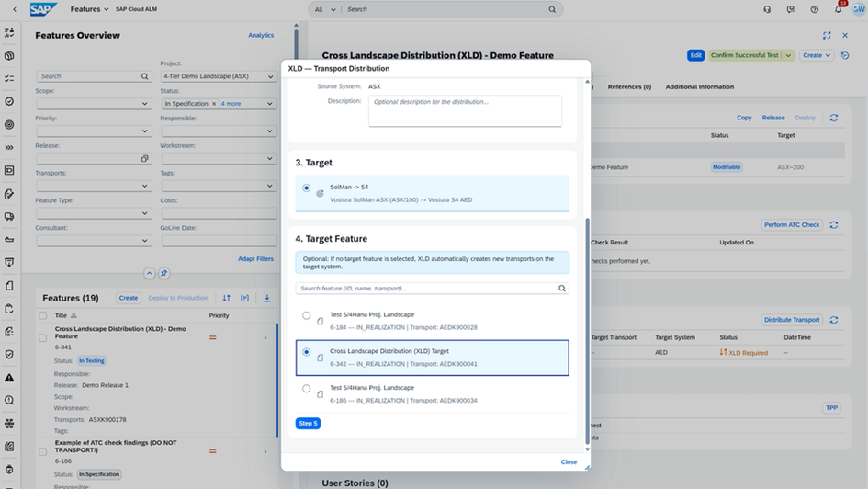Click the feature history icon beside Create
The image size is (868, 489).
coord(845,55)
